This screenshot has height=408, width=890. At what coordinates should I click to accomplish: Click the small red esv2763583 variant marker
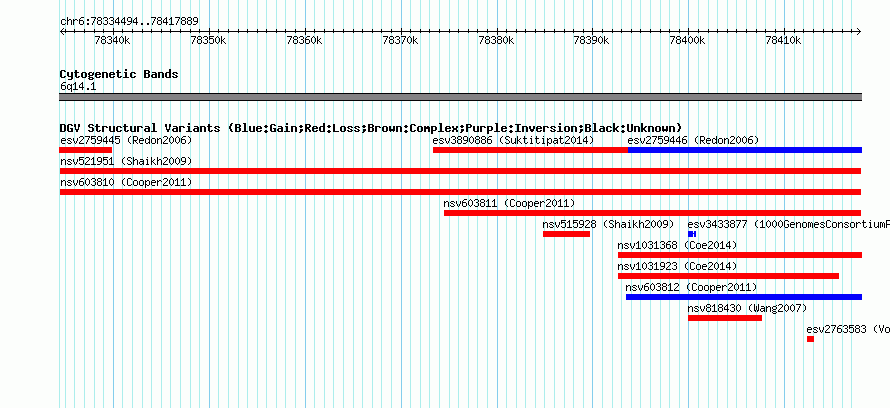[x=811, y=339]
